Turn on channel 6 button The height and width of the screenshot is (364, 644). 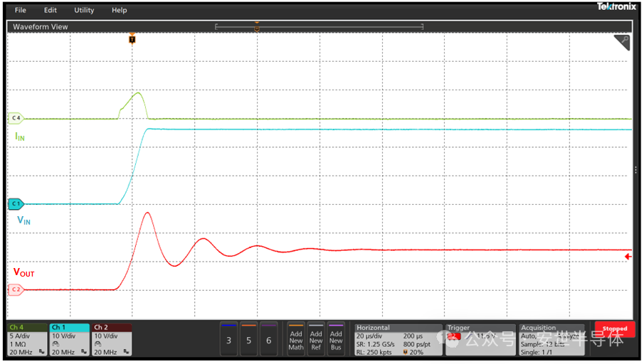click(x=268, y=339)
